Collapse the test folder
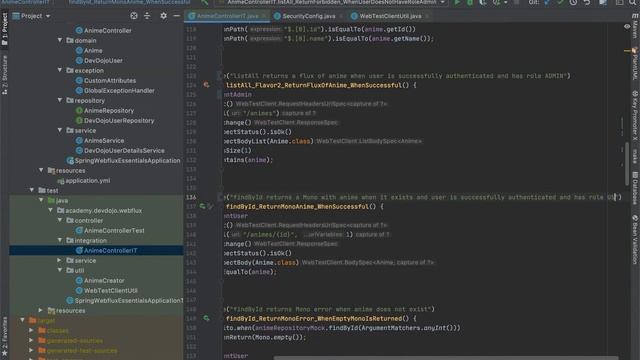This screenshot has height=360, width=640. tap(32, 190)
